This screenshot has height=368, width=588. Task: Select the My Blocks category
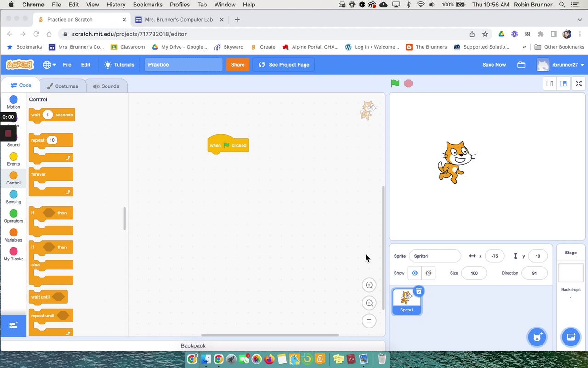(x=13, y=254)
